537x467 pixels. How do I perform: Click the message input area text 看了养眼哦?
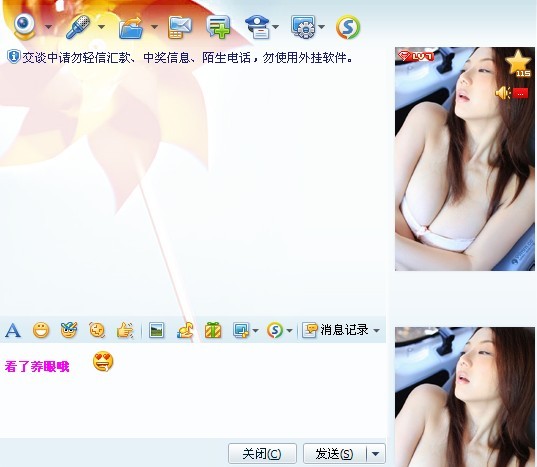click(37, 366)
